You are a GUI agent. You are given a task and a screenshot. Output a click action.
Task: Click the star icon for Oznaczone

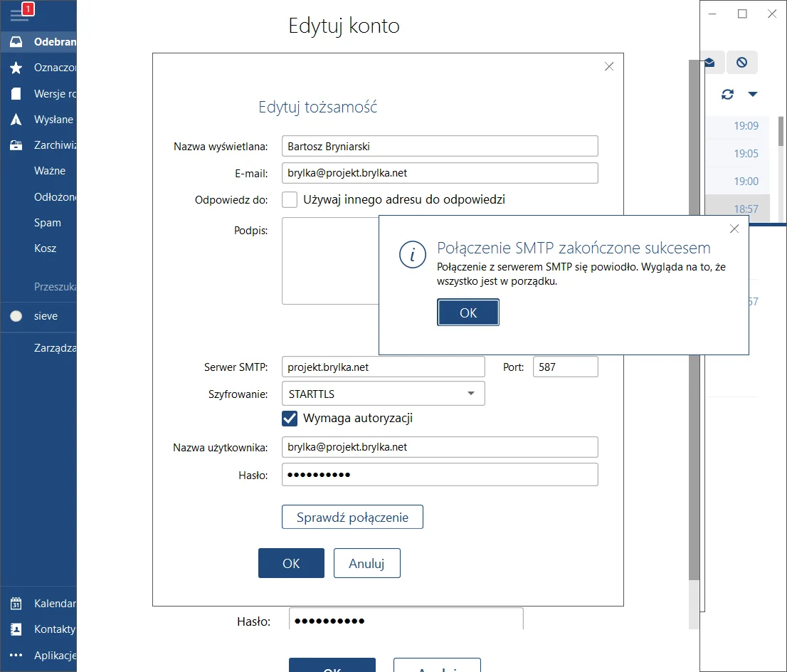(16, 68)
